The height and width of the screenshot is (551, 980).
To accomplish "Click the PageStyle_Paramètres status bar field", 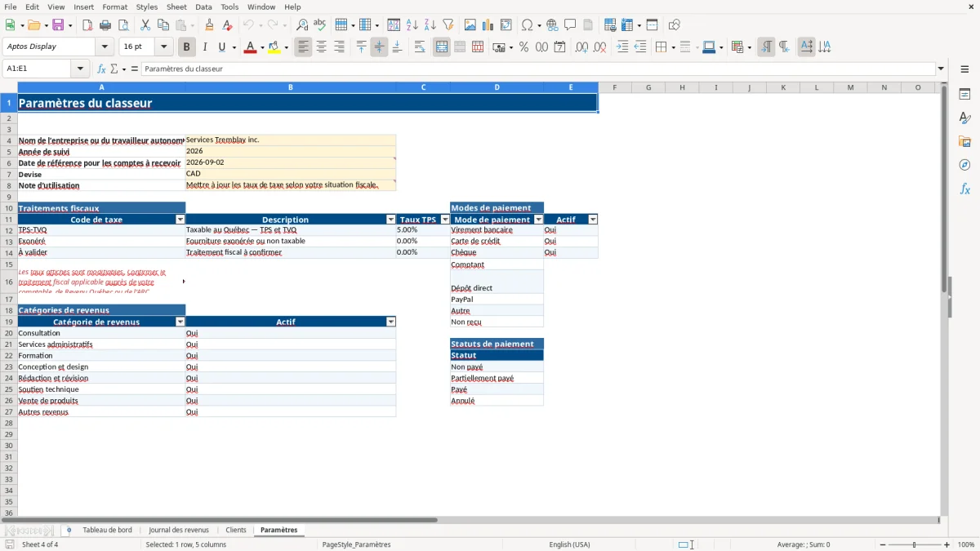I will coord(357,544).
